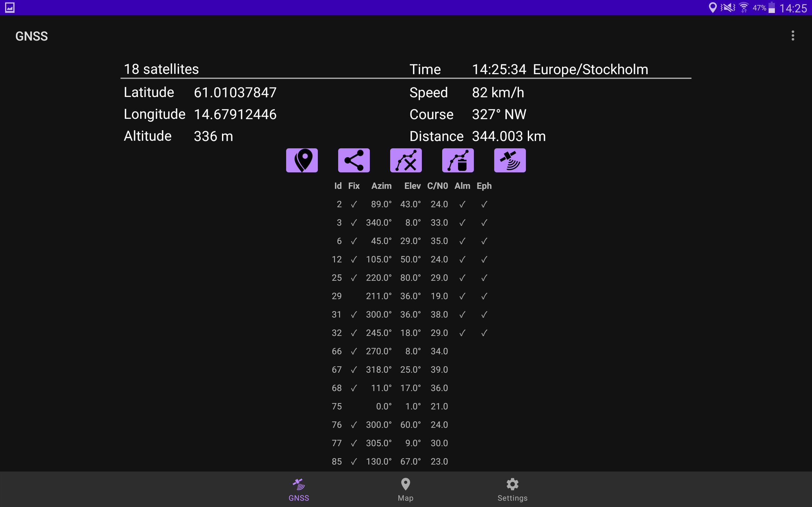Click the Wi-Fi icon in status bar
The height and width of the screenshot is (507, 812).
pyautogui.click(x=743, y=7)
